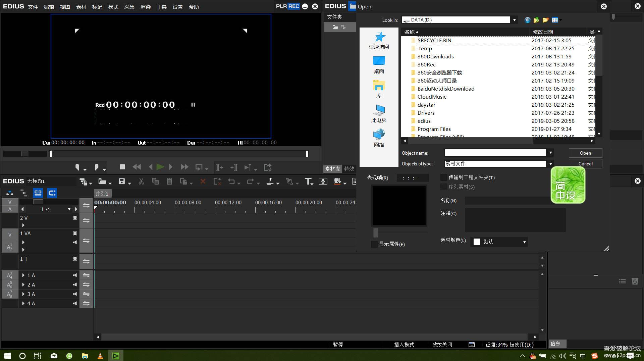Open the 渲染 menu
This screenshot has width=644, height=361.
(x=146, y=7)
